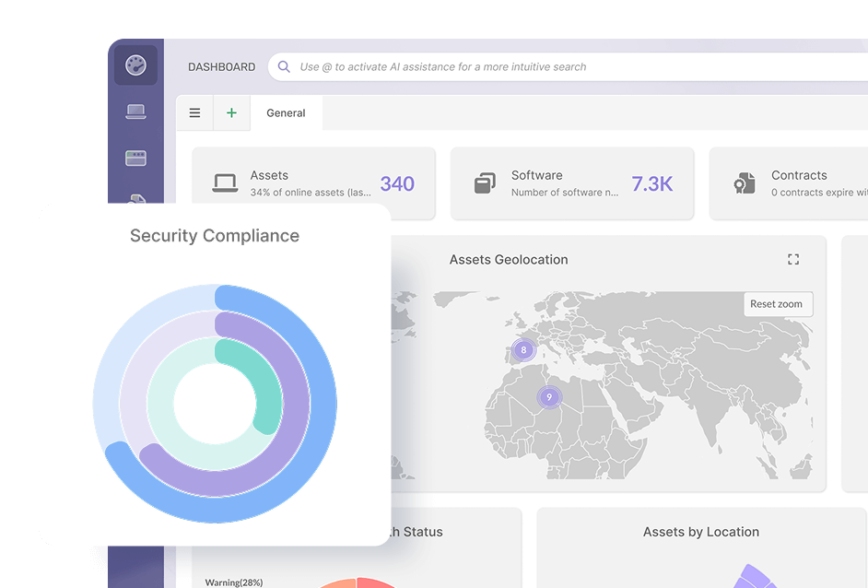Click the DASHBOARD header label
This screenshot has width=868, height=588.
click(221, 67)
